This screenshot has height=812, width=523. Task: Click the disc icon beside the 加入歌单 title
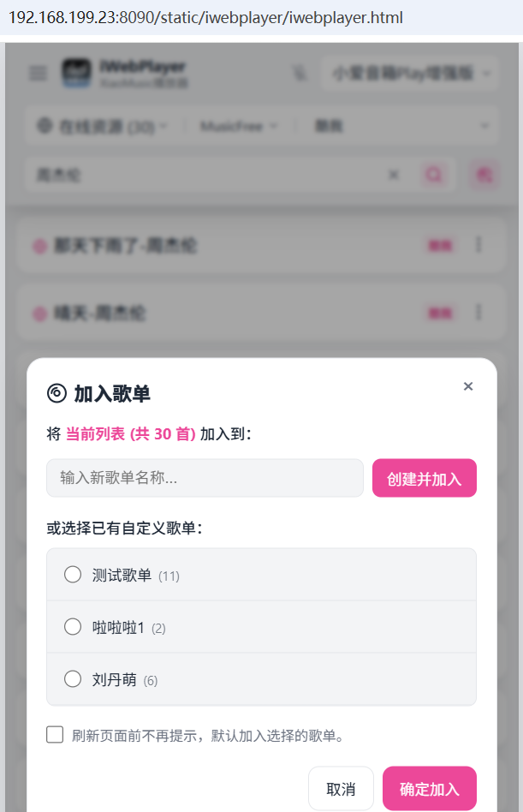56,393
